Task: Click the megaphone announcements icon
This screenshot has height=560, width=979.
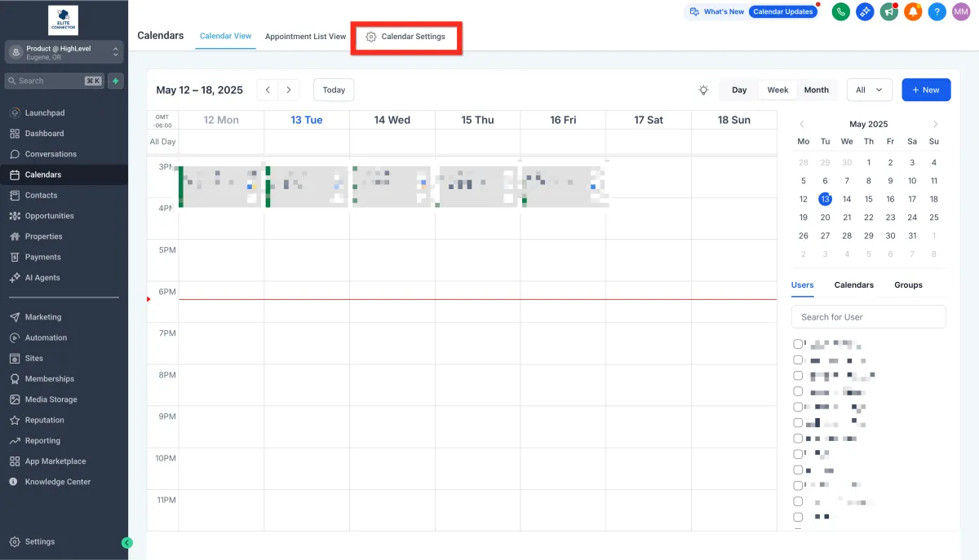Action: pos(888,12)
